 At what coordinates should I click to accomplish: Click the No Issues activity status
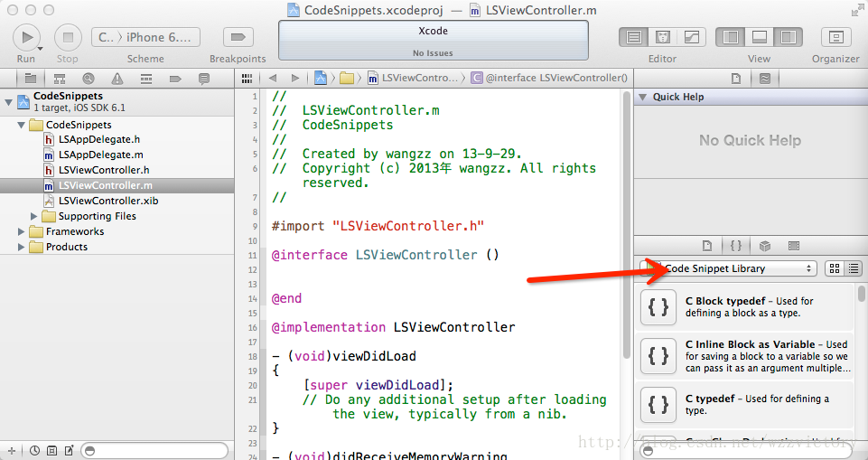tap(433, 53)
